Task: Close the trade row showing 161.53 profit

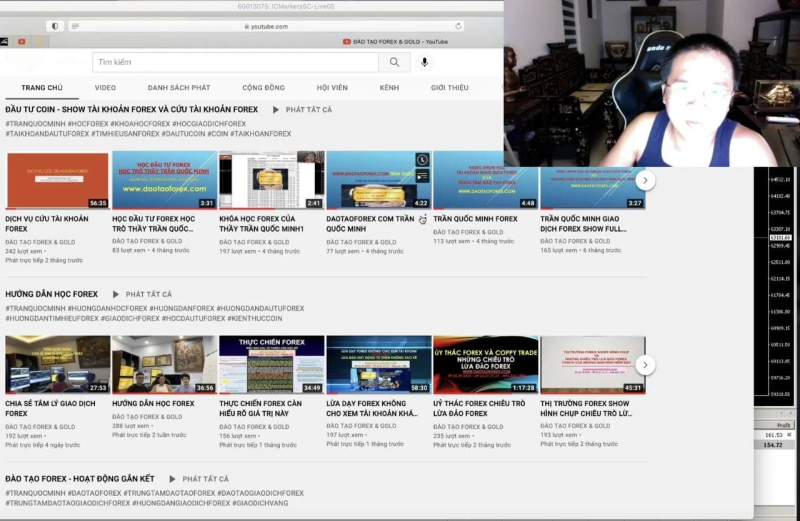Action: click(789, 435)
